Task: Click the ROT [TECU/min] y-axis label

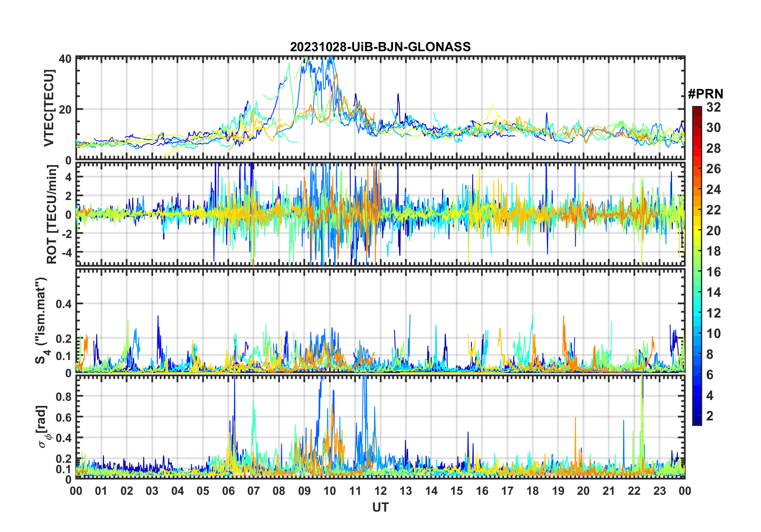Action: [52, 214]
